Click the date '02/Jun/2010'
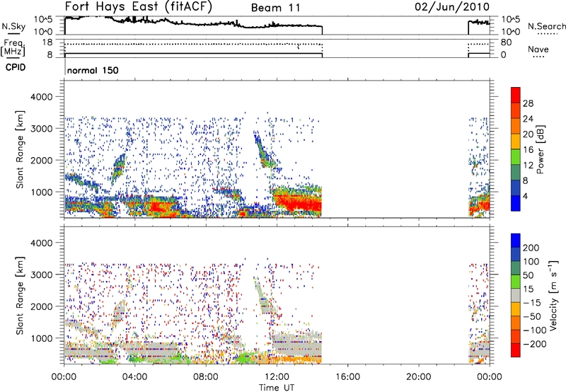This screenshot has height=392, width=566. (452, 7)
